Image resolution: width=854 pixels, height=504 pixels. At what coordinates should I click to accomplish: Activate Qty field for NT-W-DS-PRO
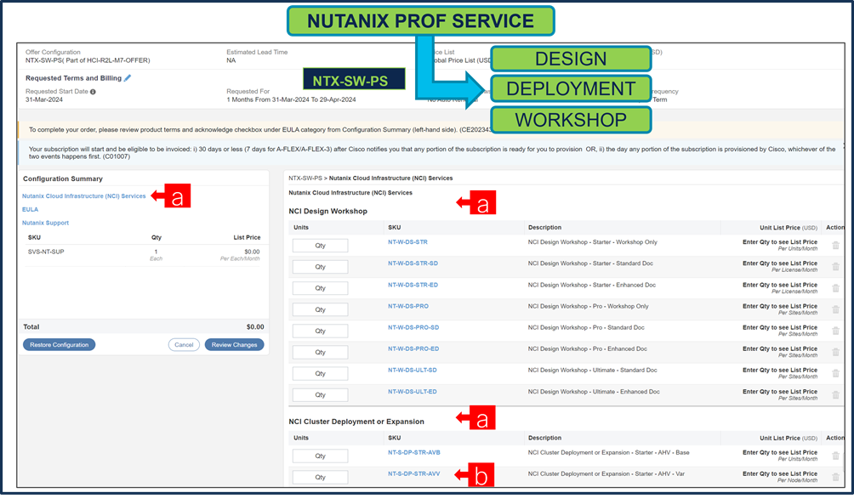click(x=320, y=309)
